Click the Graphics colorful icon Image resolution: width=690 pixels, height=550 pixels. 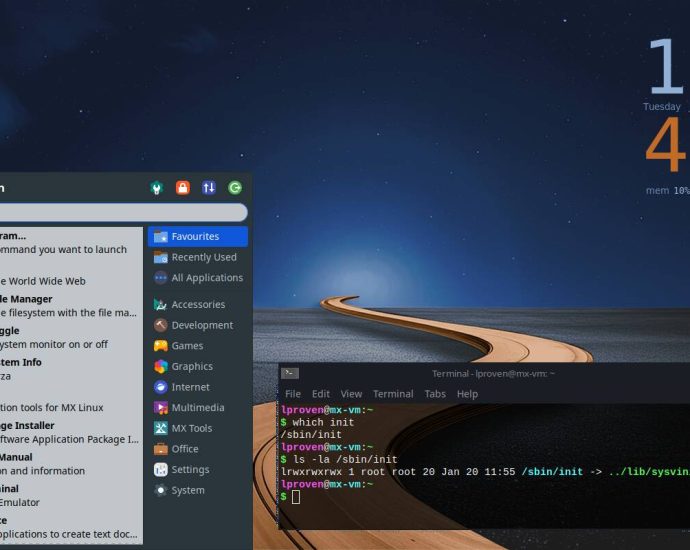click(x=161, y=367)
